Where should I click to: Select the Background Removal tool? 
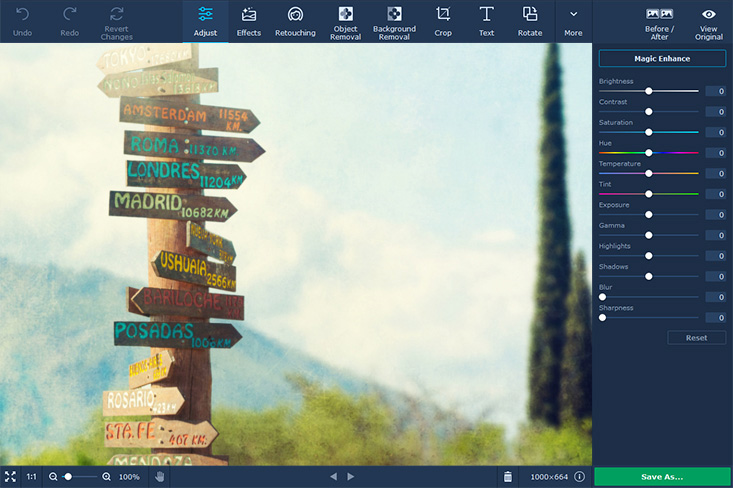pyautogui.click(x=394, y=22)
